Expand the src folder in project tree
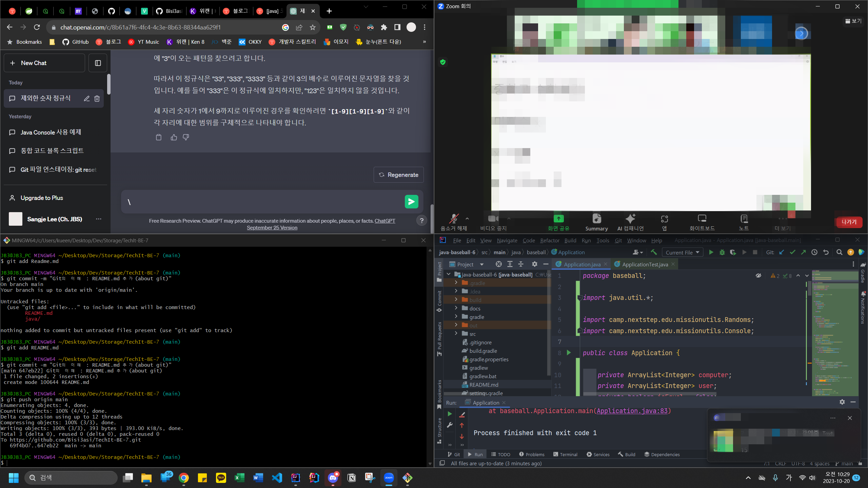The height and width of the screenshot is (488, 868). (456, 334)
